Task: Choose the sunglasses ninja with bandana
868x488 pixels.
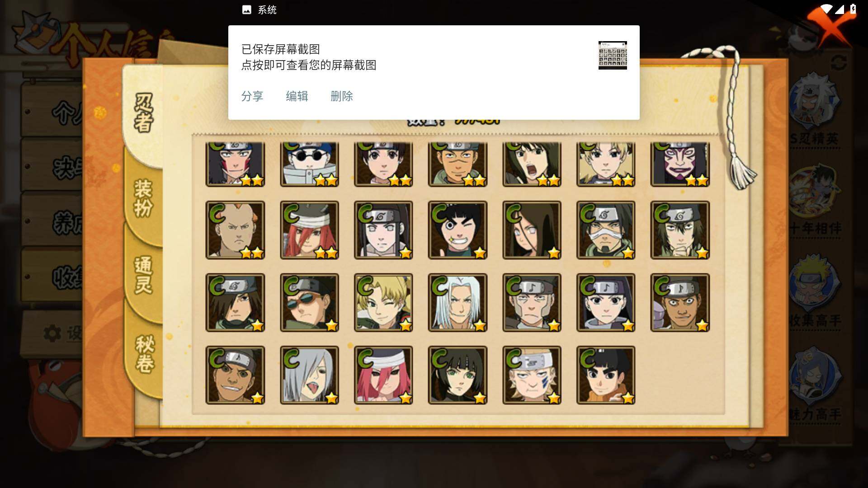Action: point(309,303)
